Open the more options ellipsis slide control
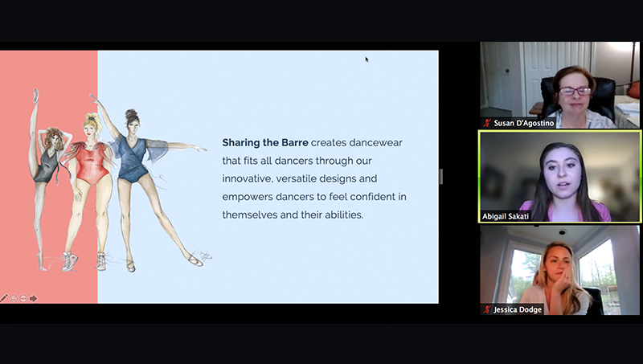The width and height of the screenshot is (643, 364). [x=23, y=298]
